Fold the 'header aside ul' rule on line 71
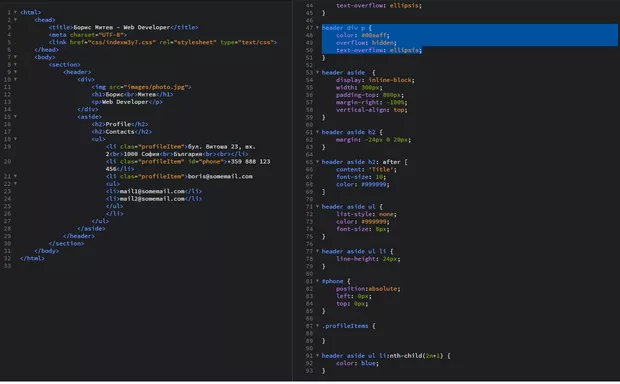The height and width of the screenshot is (384, 620). click(317, 206)
